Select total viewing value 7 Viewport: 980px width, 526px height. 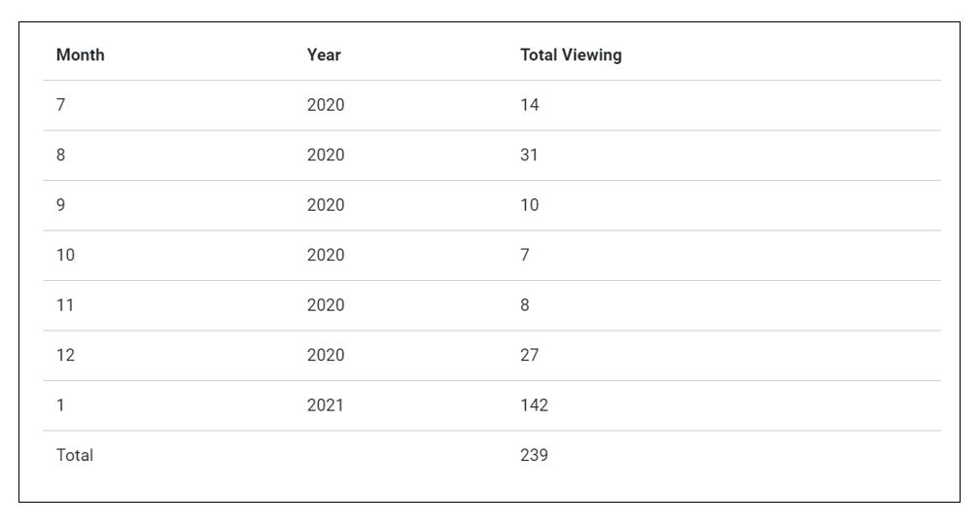click(x=526, y=256)
